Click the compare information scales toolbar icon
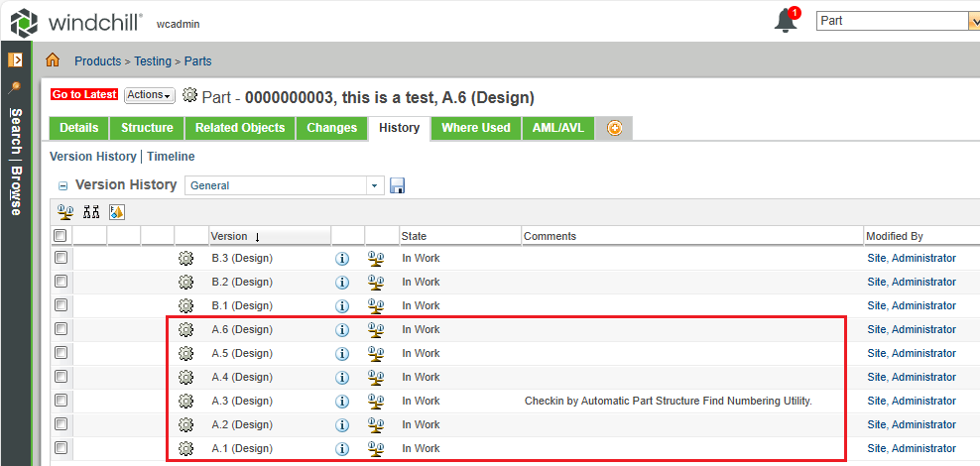980x466 pixels. click(x=65, y=211)
